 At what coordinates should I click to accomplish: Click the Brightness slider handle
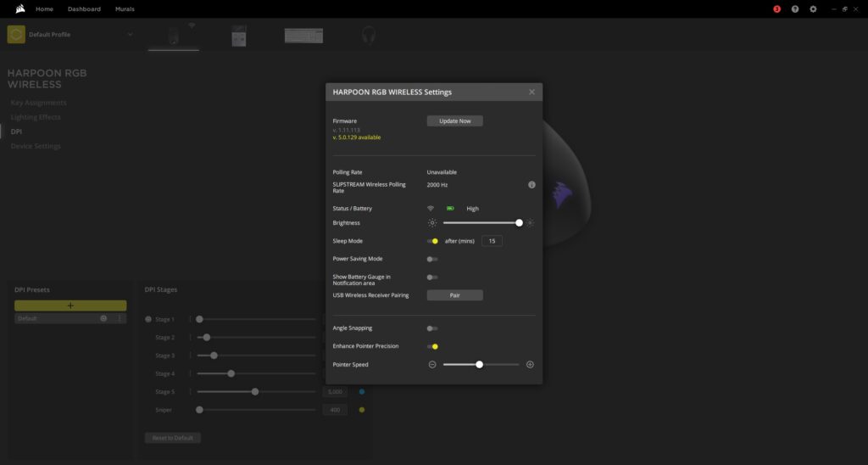(x=519, y=222)
